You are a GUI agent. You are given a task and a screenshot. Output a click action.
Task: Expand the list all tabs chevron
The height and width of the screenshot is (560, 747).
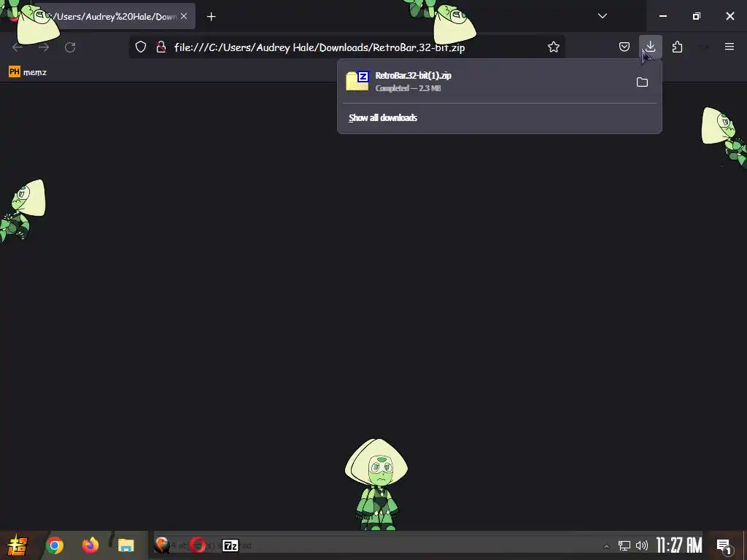602,16
